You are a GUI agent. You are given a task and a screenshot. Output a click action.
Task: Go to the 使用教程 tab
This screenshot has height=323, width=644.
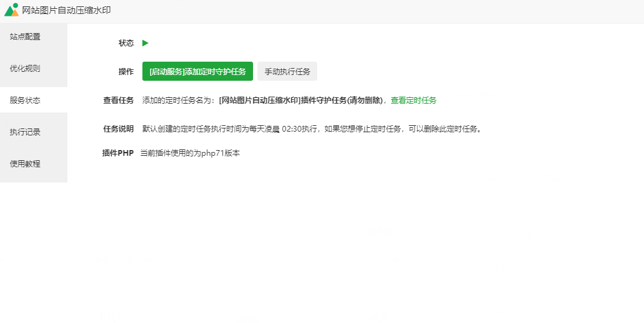click(34, 163)
